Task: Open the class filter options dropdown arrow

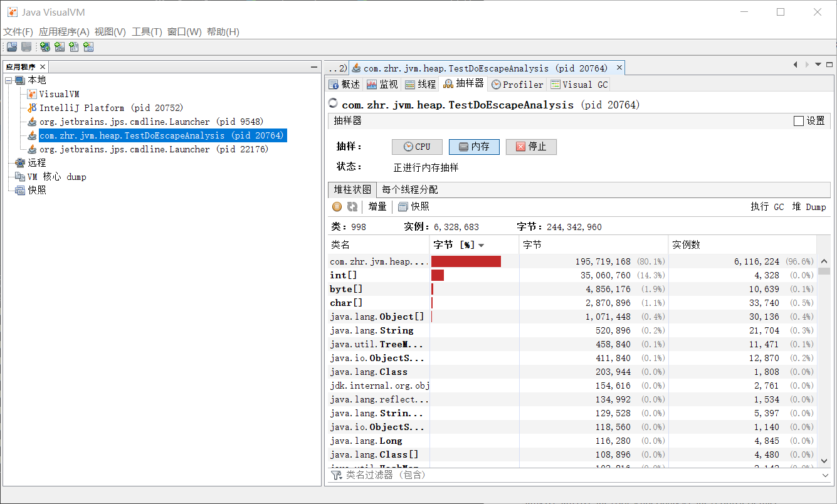Action: [x=825, y=475]
